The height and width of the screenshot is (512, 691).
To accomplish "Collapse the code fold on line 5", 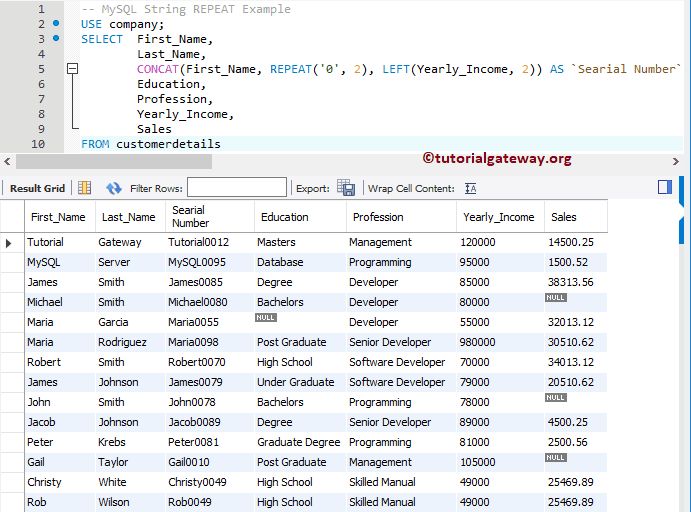I will click(x=72, y=69).
